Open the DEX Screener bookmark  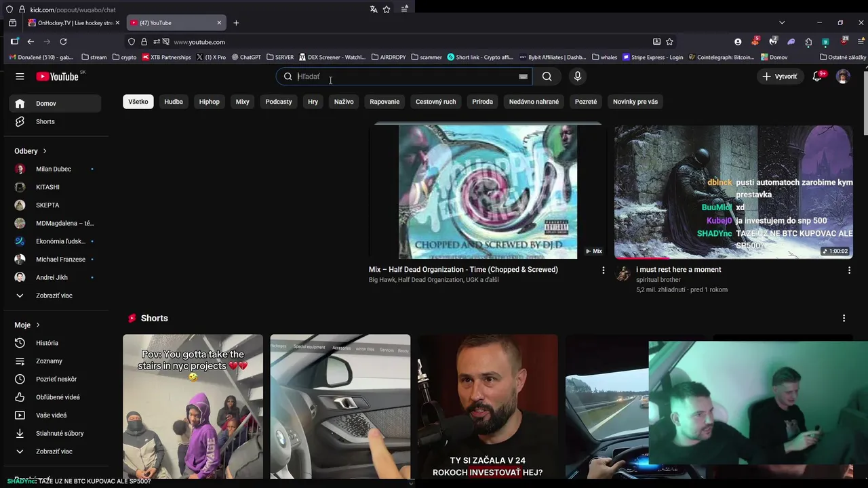pyautogui.click(x=332, y=57)
